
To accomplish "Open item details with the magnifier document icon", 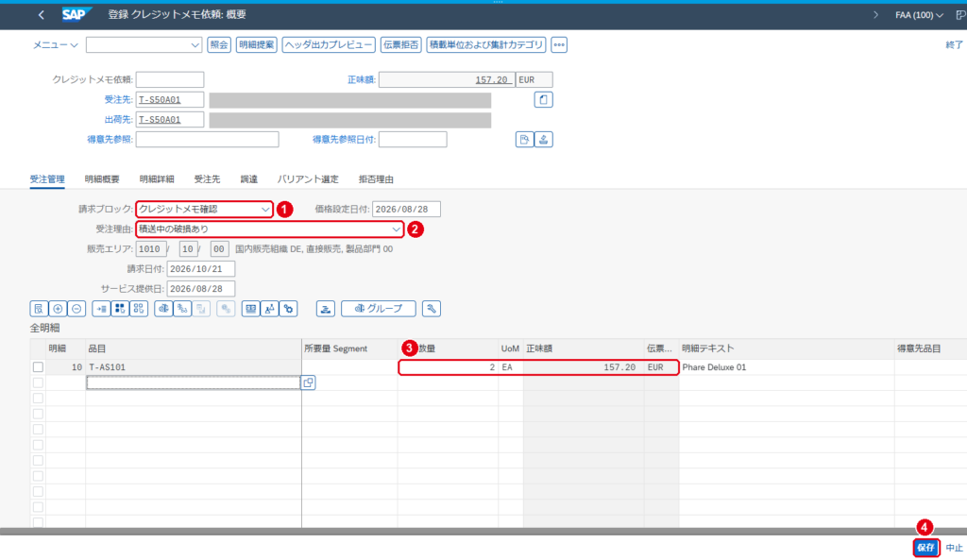I will pos(39,309).
